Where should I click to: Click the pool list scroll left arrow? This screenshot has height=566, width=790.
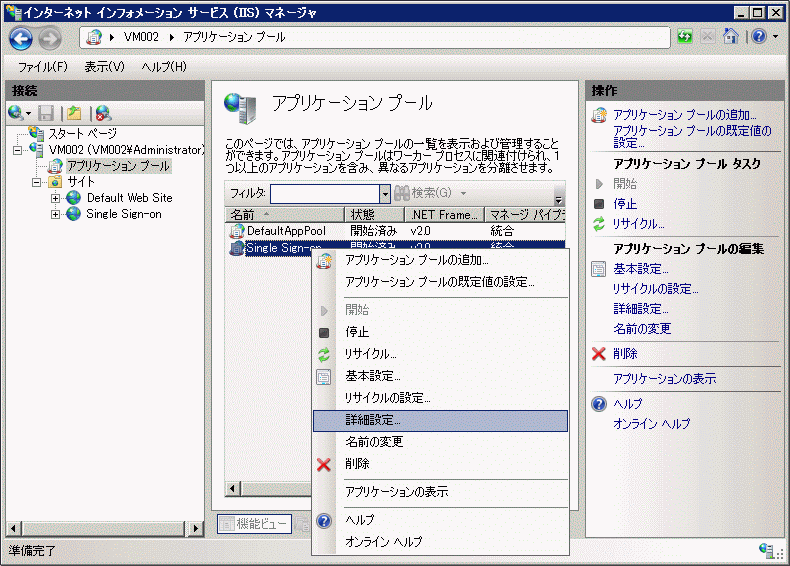tap(232, 488)
